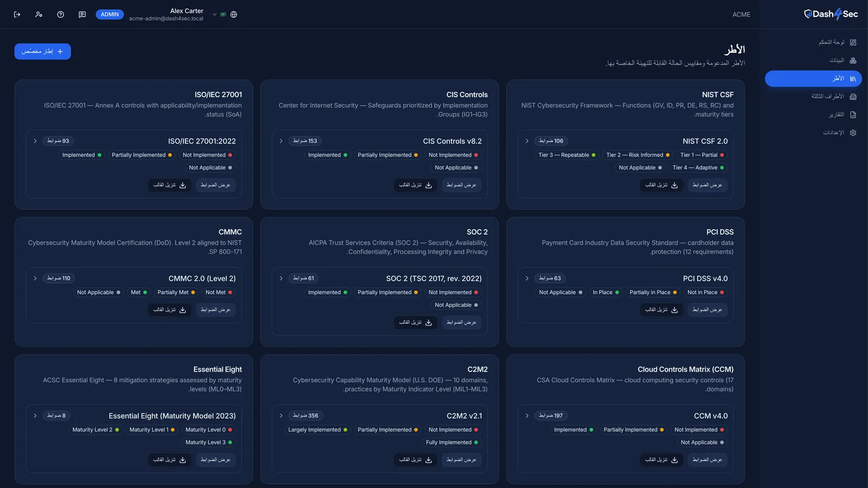The width and height of the screenshot is (868, 488).
Task: Download the Essential Eight Maturity Model template
Action: (170, 460)
